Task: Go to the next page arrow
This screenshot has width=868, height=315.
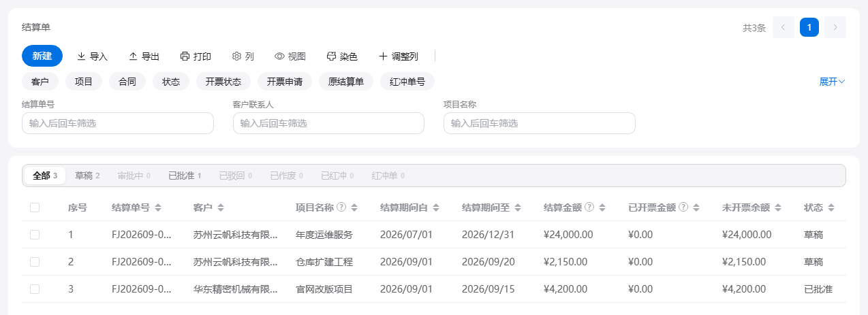Action: [835, 27]
